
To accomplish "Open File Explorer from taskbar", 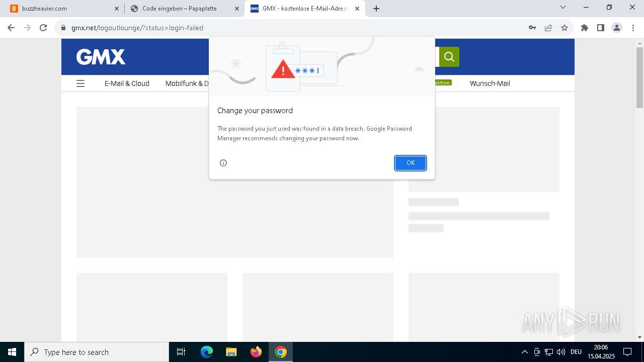I will click(x=231, y=352).
